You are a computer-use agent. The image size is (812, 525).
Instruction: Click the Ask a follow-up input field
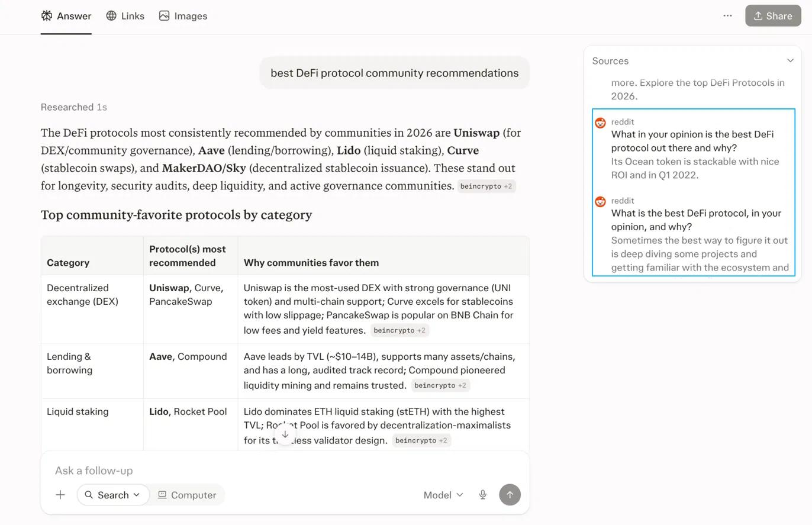(x=285, y=471)
